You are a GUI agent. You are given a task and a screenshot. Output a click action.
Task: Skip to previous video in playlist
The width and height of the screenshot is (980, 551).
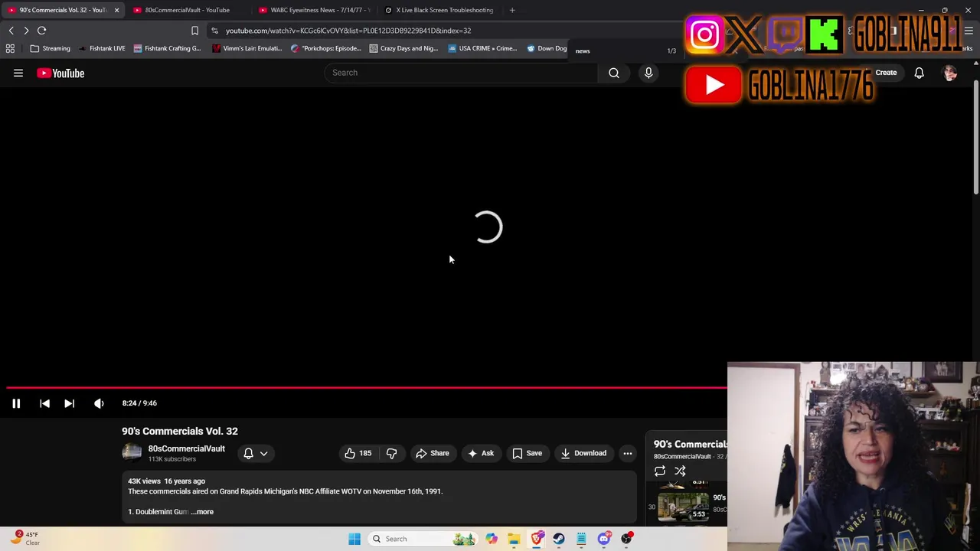click(x=44, y=403)
